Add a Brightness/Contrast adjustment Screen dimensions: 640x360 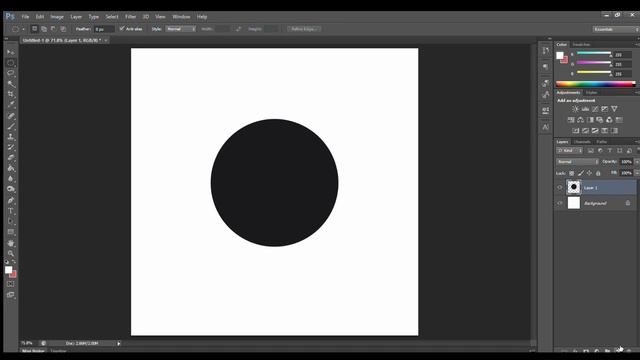click(x=575, y=109)
